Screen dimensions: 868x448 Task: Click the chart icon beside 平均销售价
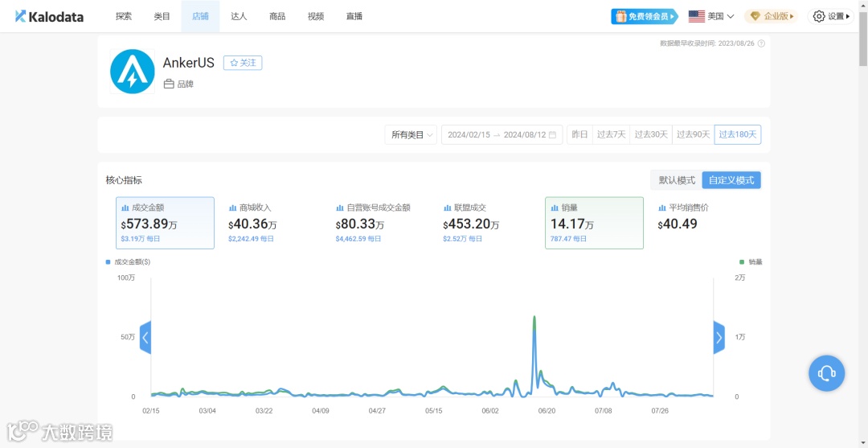662,208
